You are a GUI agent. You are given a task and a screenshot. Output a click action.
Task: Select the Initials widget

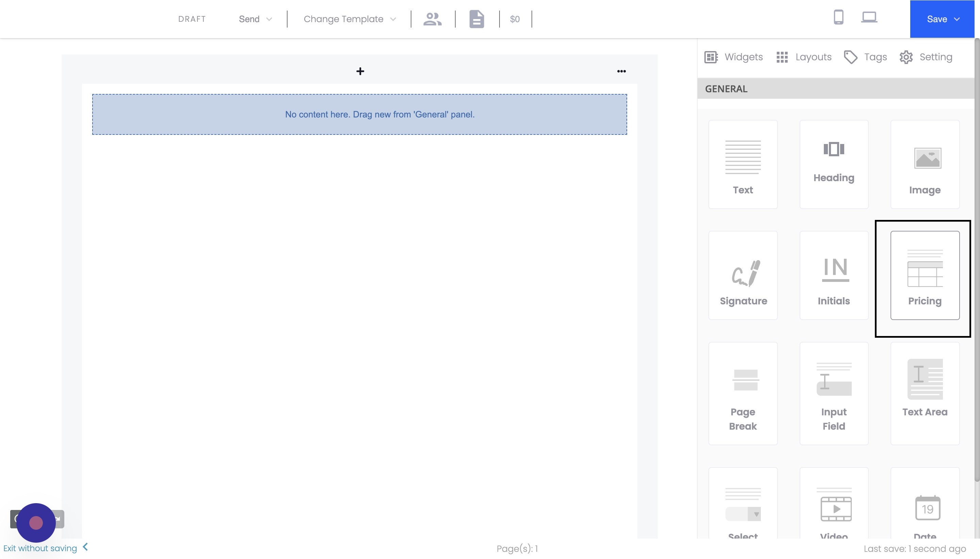tap(833, 275)
